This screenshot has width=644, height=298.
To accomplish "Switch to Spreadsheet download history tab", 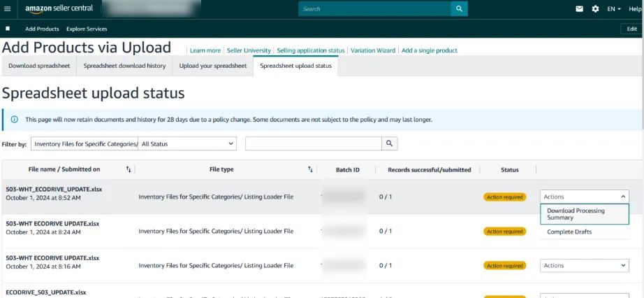I will [124, 66].
